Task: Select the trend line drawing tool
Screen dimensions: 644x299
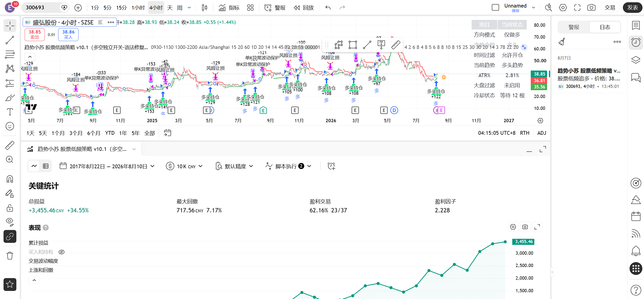Action: [x=10, y=40]
